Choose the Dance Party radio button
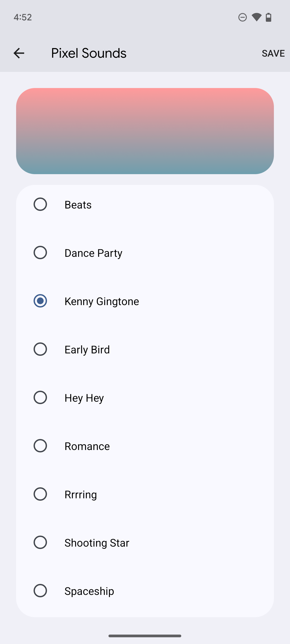The width and height of the screenshot is (290, 644). click(x=40, y=253)
